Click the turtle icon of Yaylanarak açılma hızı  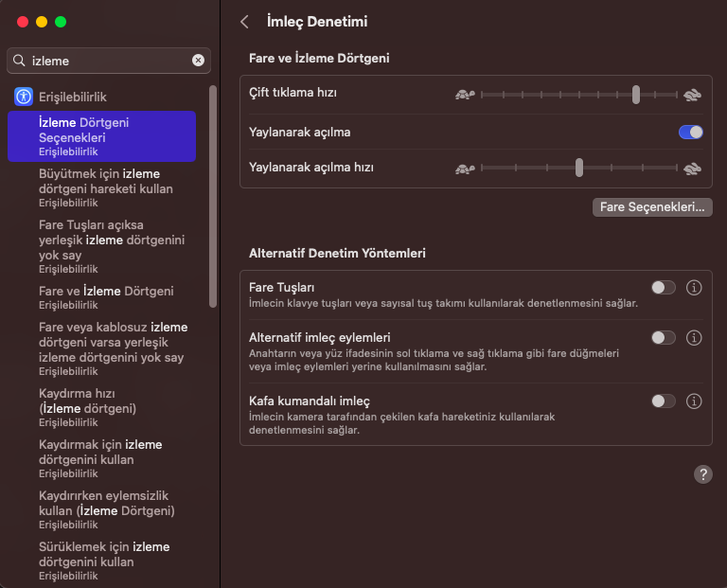pyautogui.click(x=464, y=169)
